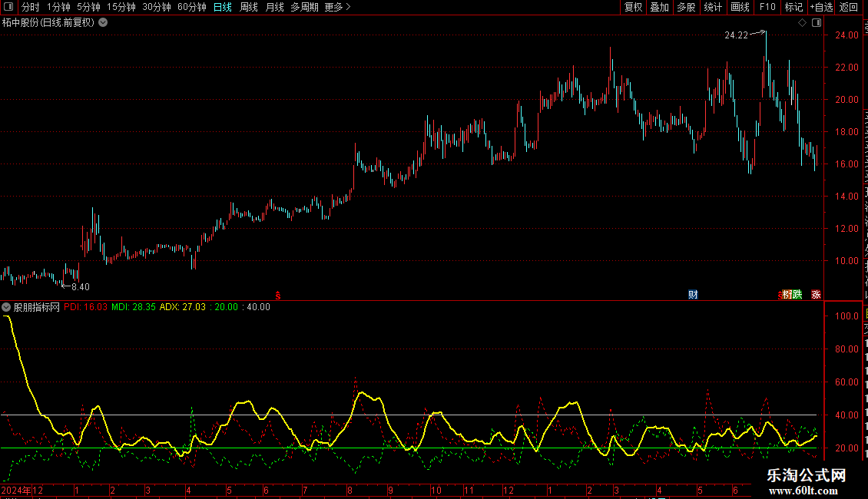This screenshot has width=868, height=499.
Task: Click the ADX: 27.03 value
Action: pyautogui.click(x=183, y=307)
